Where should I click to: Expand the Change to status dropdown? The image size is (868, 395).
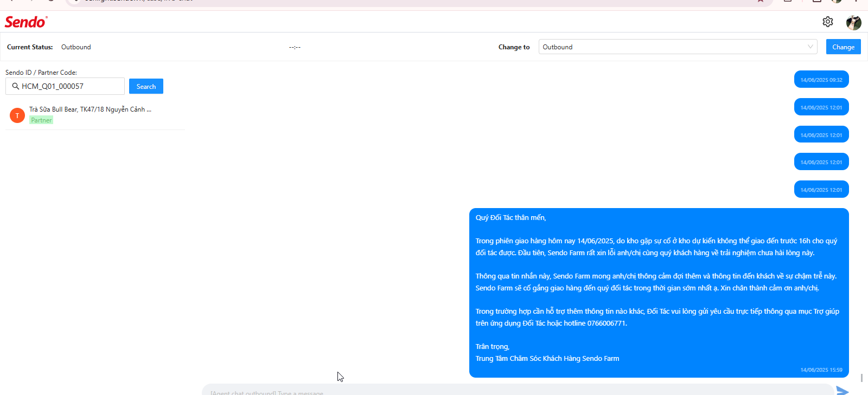pyautogui.click(x=678, y=47)
